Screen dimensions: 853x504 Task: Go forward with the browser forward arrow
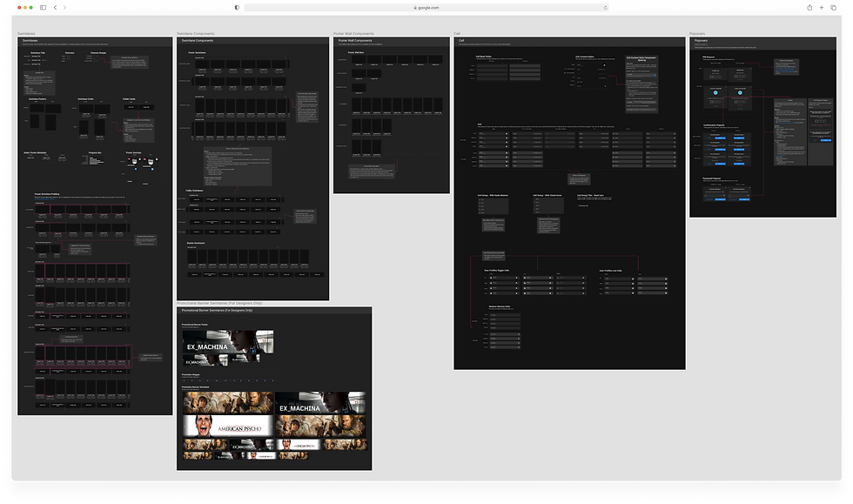coord(64,8)
